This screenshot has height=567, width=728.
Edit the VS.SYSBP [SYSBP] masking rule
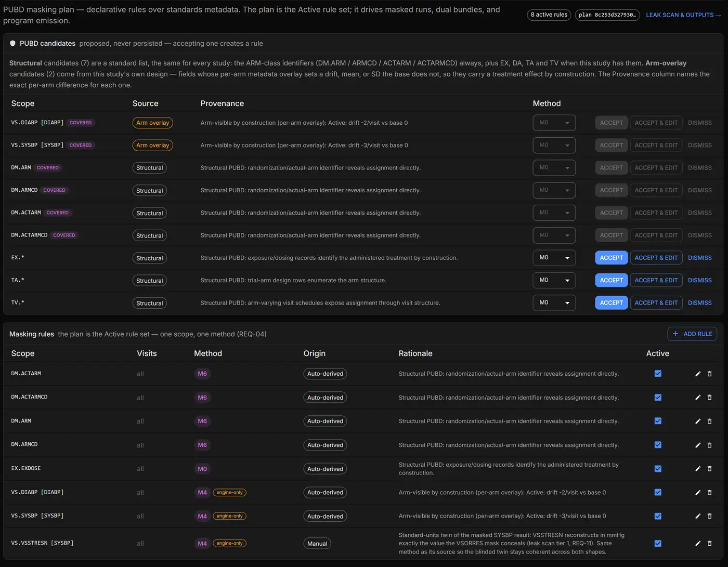(x=698, y=516)
